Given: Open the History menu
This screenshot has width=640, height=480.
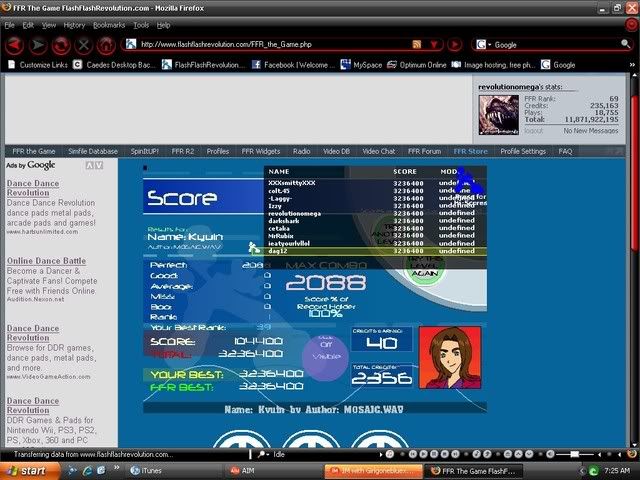Looking at the screenshot, I should pyautogui.click(x=74, y=24).
